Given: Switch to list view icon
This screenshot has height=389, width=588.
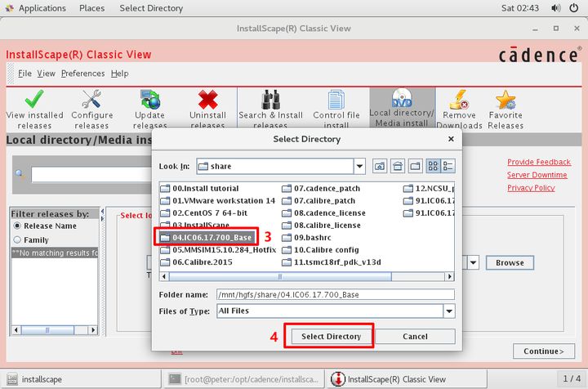Looking at the screenshot, I should [433, 166].
